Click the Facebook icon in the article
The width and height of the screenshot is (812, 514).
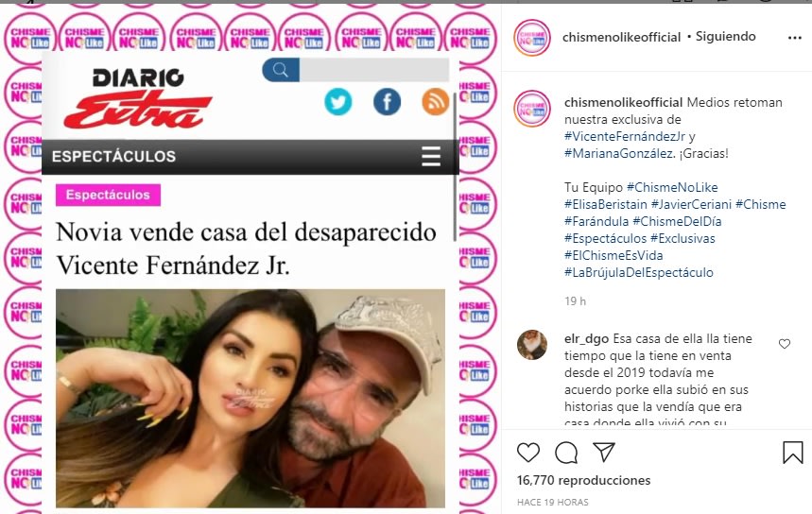(x=387, y=101)
